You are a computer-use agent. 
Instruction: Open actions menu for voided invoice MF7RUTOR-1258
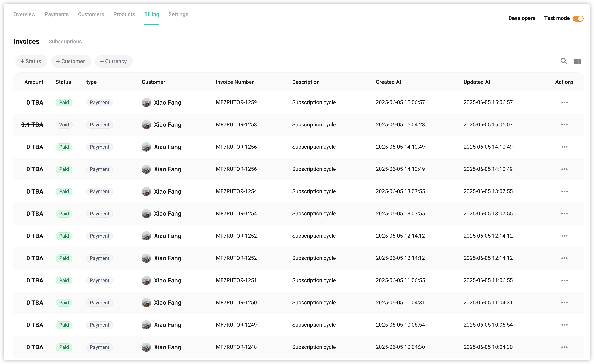tap(564, 125)
